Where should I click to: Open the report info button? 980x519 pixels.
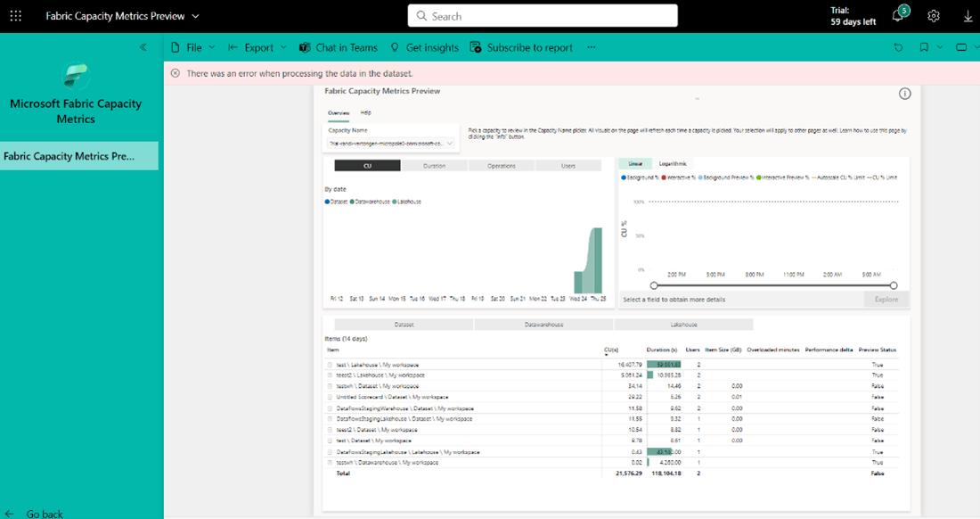pyautogui.click(x=904, y=94)
